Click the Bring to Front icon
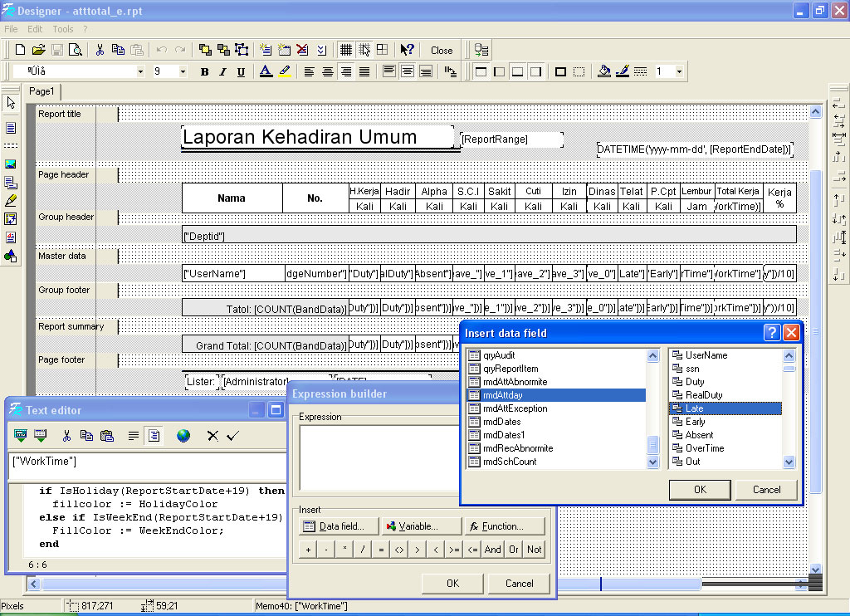This screenshot has width=850, height=616. click(x=204, y=50)
